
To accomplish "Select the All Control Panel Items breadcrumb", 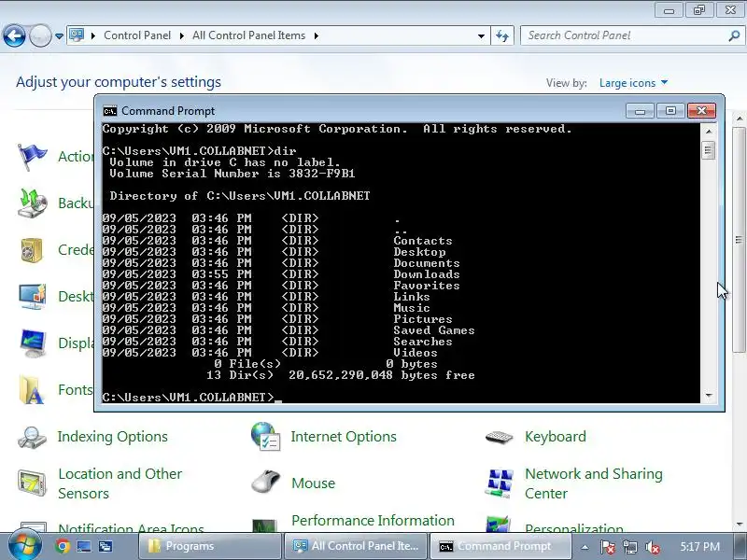I will click(x=248, y=35).
